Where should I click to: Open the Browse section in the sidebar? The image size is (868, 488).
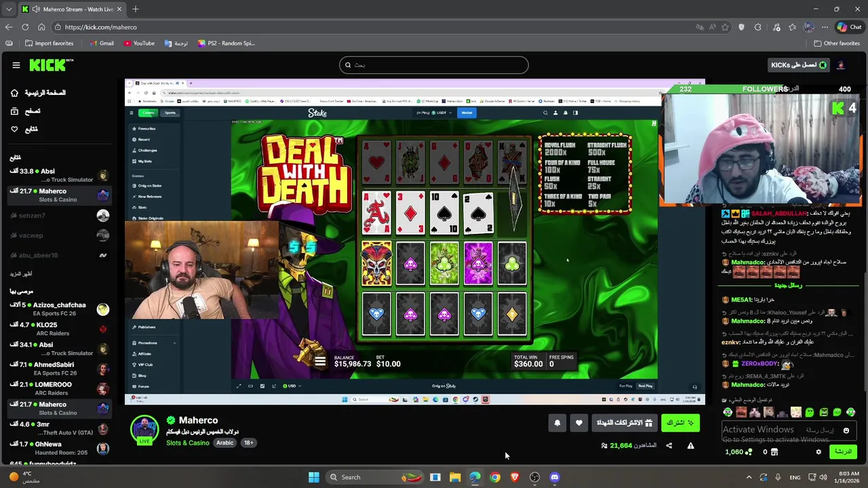pyautogui.click(x=26, y=111)
